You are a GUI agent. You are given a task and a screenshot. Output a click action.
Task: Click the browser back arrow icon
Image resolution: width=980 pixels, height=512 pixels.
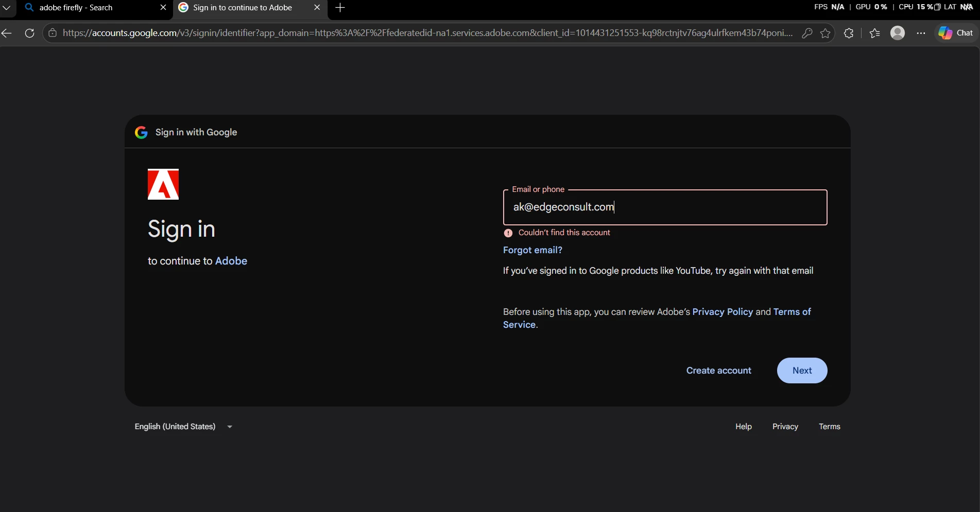click(7, 33)
